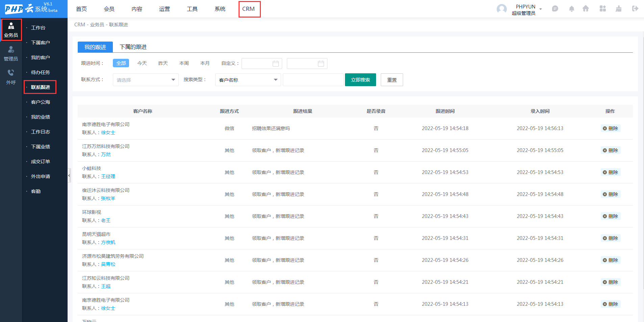Delete the 14:54:13 南京德胜电子 record
Screen dimensions: 644x322
[x=610, y=304]
